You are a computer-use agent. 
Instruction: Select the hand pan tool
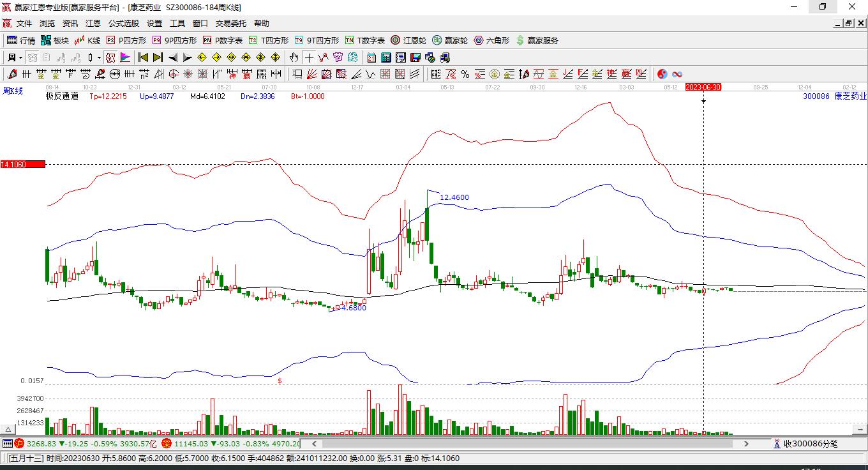294,57
